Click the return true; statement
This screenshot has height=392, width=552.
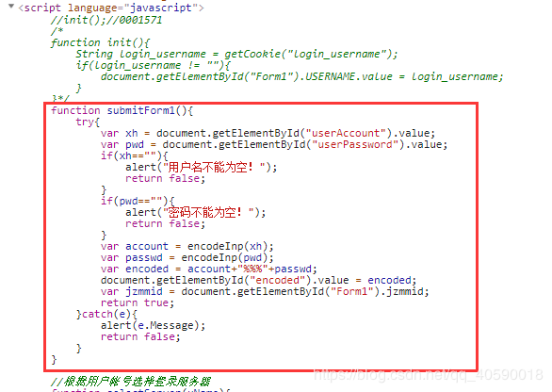(x=138, y=302)
